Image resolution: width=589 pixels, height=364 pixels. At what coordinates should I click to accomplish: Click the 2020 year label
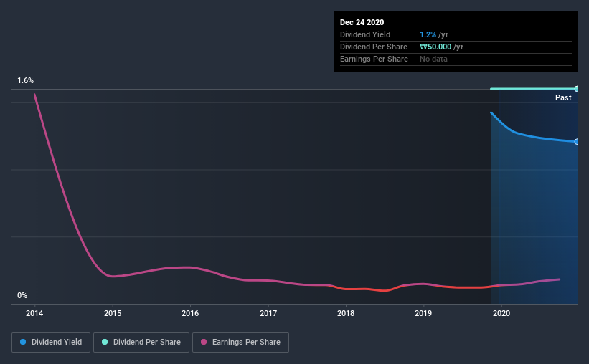pos(501,313)
